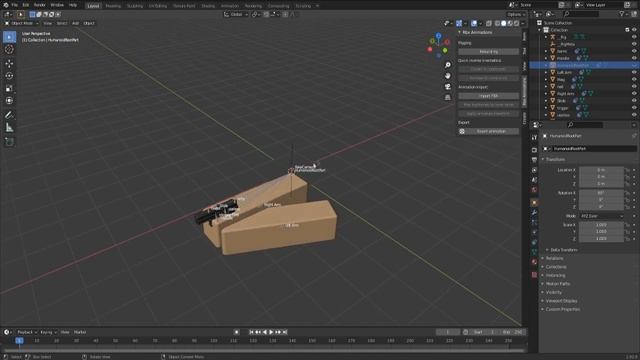The width and height of the screenshot is (640, 360).
Task: Click the viewport zoom magnifier icon
Action: 448,65
